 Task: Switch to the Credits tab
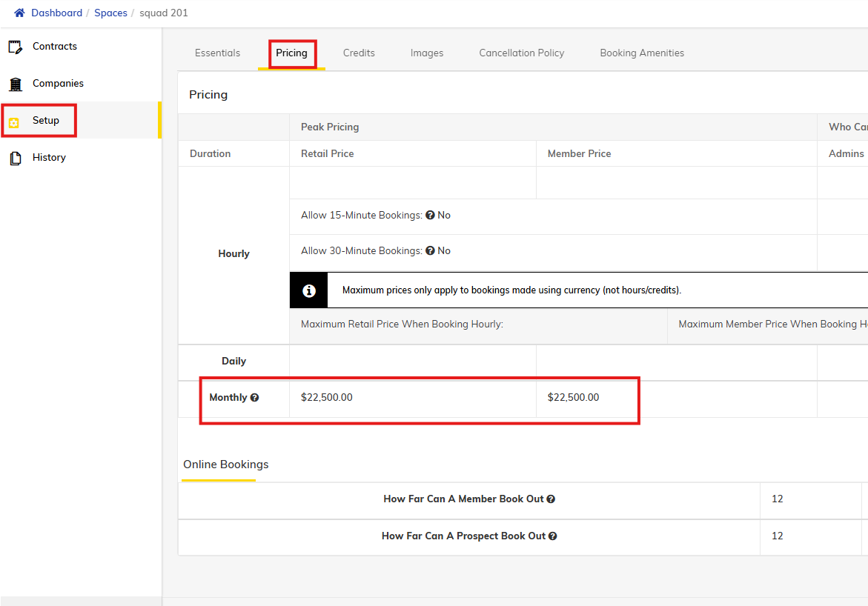tap(359, 53)
